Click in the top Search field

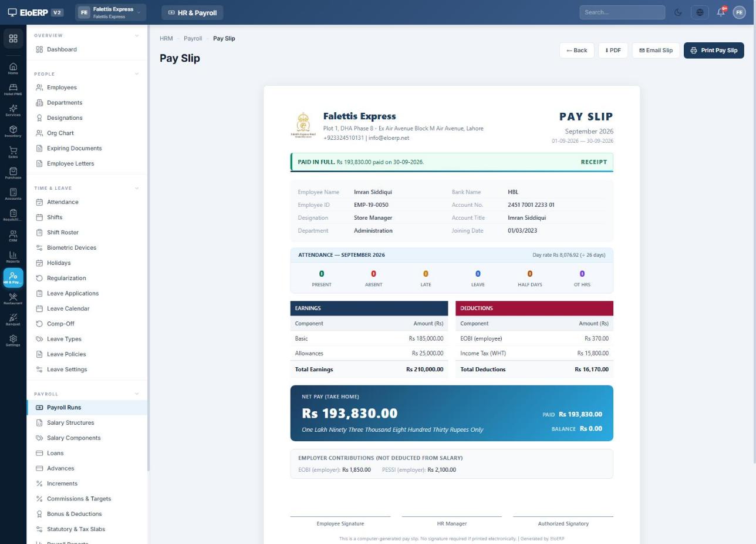tap(622, 12)
